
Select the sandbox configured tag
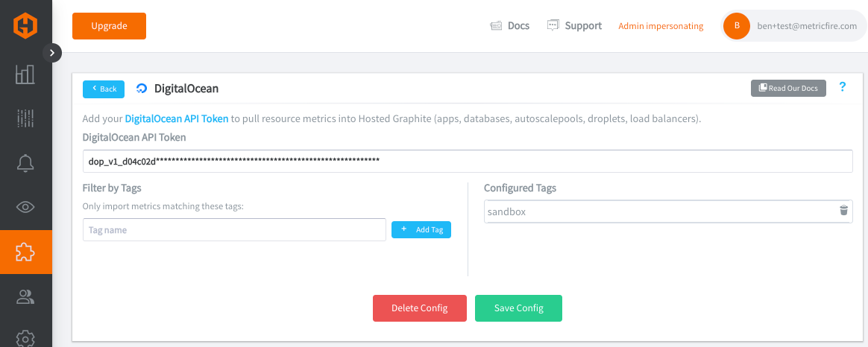[668, 211]
